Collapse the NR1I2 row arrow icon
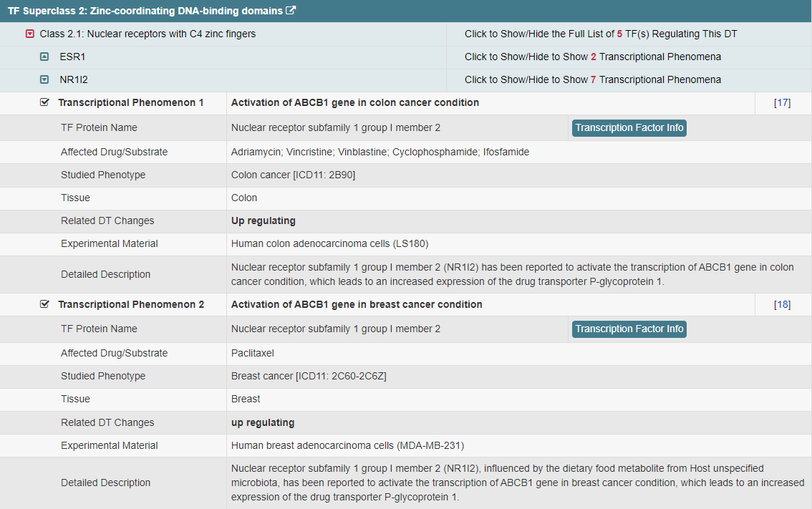This screenshot has height=509, width=812. (44, 79)
